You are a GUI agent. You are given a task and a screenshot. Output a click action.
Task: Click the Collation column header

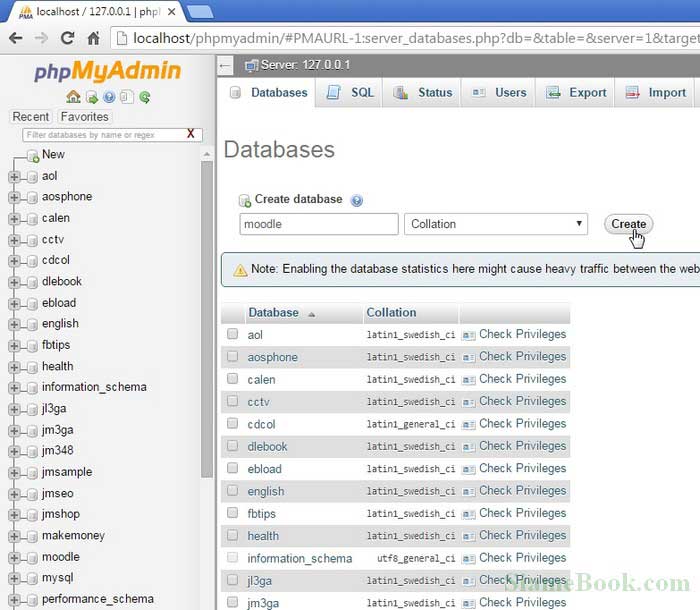pos(391,313)
